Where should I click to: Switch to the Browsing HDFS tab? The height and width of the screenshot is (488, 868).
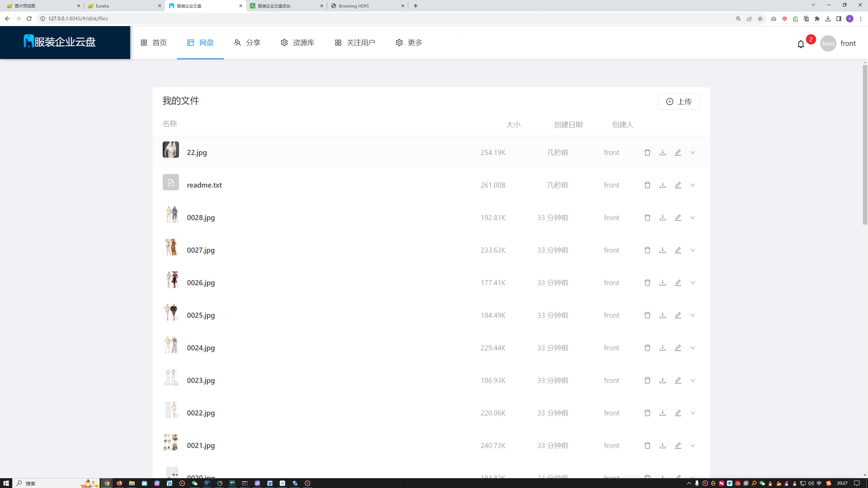click(x=368, y=6)
